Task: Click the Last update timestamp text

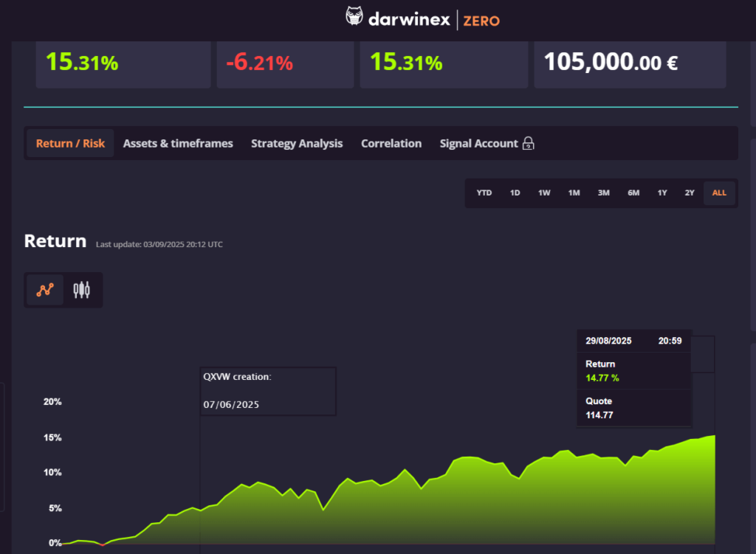Action: 159,244
